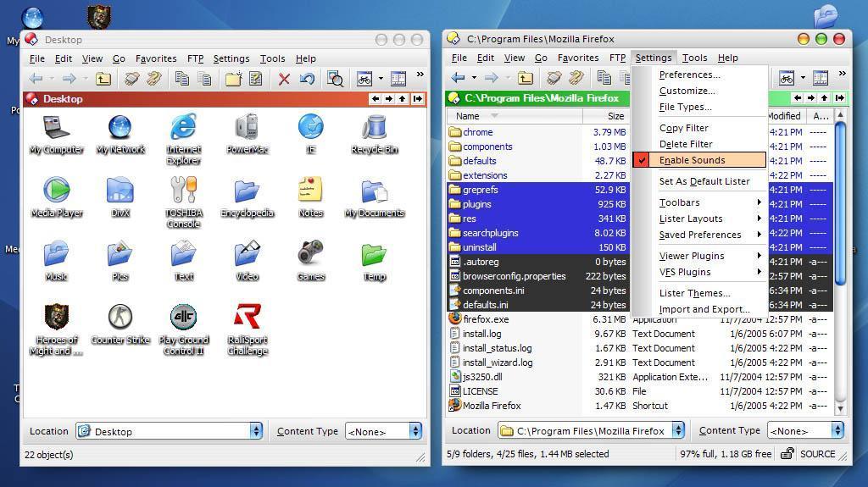Viewport: 868px width, 487px height.
Task: Select the Internet Explorer icon
Action: tap(183, 140)
